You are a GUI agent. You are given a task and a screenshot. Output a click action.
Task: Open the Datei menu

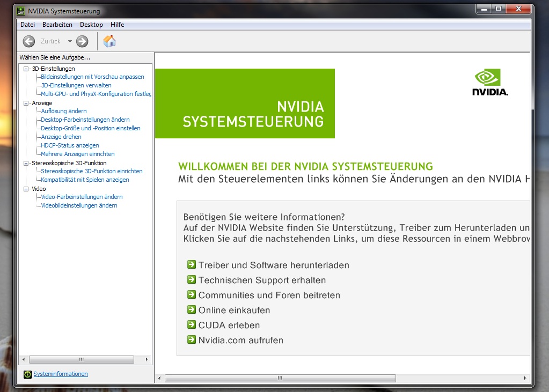point(28,25)
